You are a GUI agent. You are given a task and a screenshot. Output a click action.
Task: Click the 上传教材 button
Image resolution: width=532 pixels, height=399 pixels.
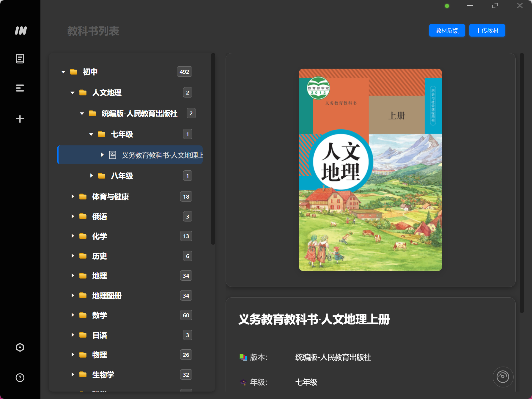[487, 31]
